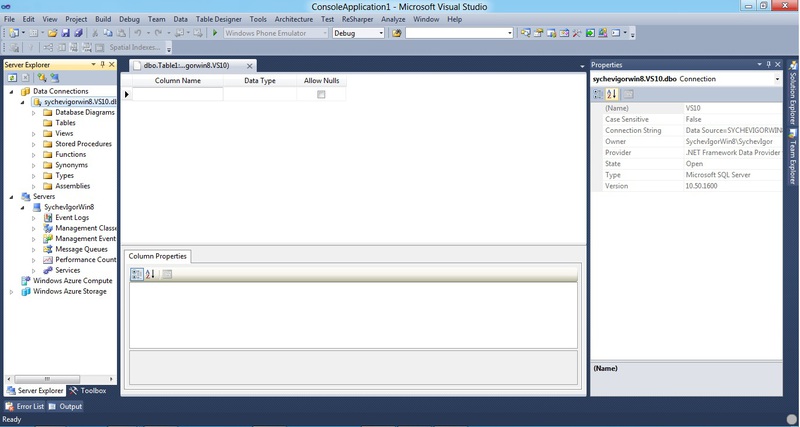Viewport: 800px width, 427px height.
Task: Click the Connection String property row
Action: (686, 131)
